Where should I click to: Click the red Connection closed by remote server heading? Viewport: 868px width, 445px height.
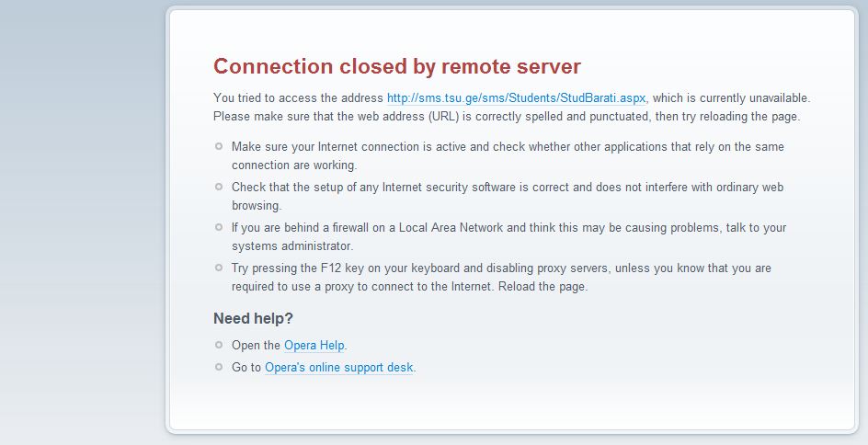point(396,66)
